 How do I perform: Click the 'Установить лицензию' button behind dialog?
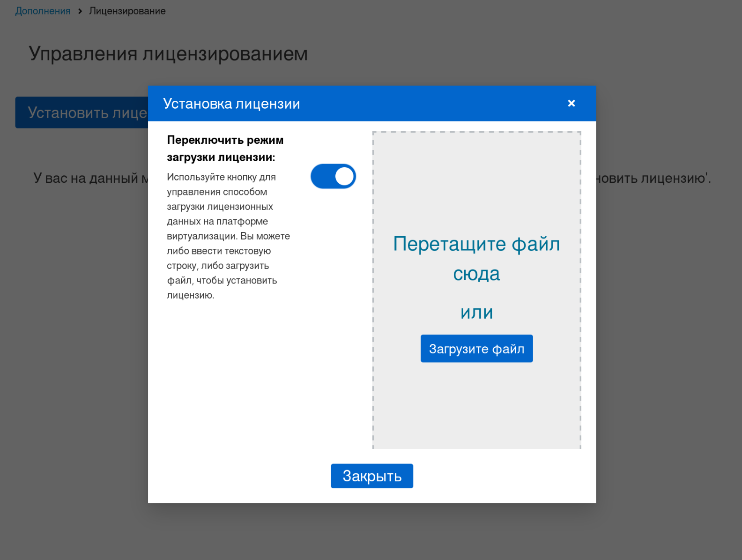tap(82, 112)
